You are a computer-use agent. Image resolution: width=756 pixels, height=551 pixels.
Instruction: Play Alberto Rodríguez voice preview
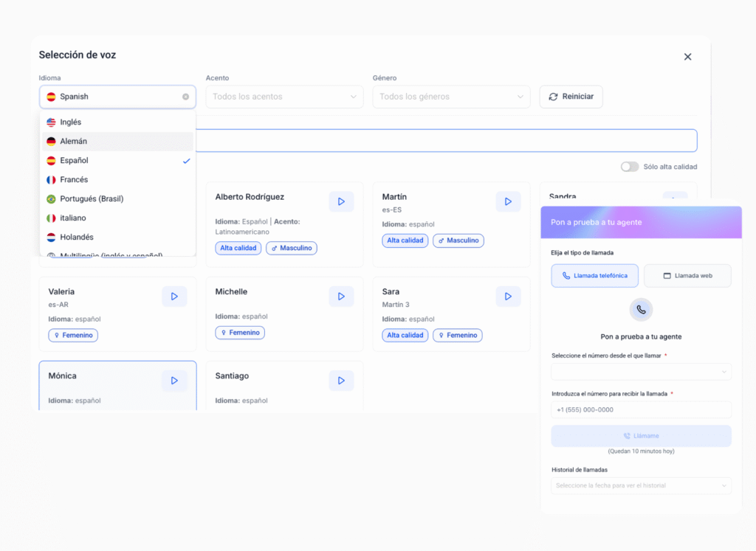coord(341,201)
